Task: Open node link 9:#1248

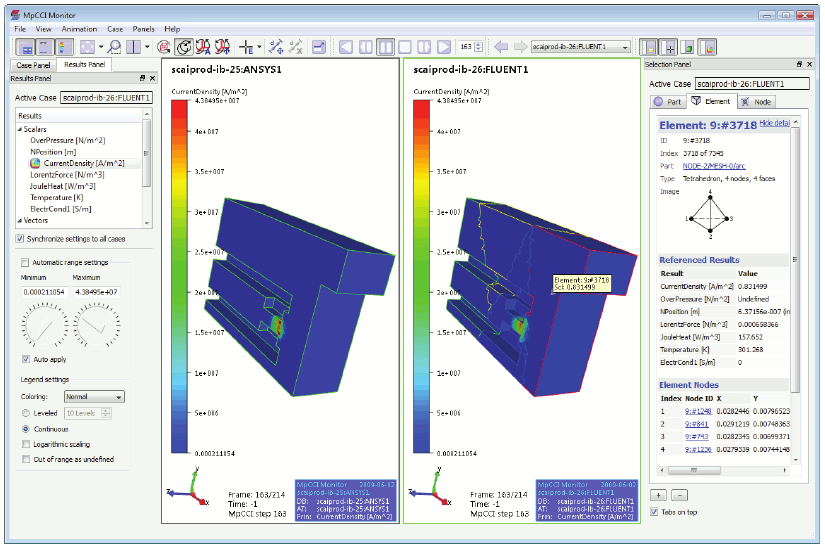Action: (x=698, y=411)
